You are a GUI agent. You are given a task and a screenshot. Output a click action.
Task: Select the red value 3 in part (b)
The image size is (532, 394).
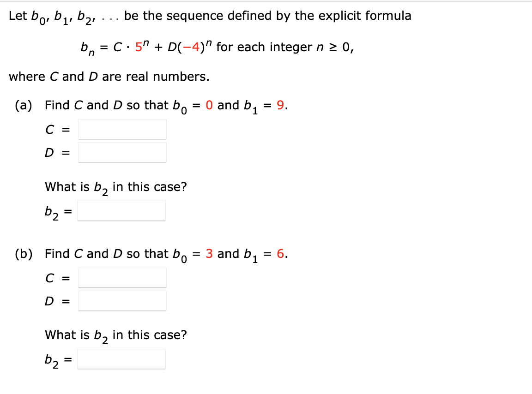point(209,254)
